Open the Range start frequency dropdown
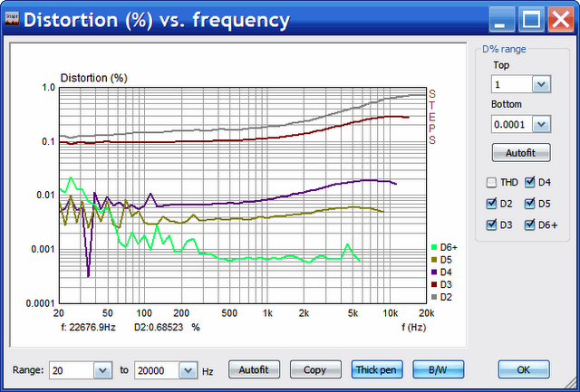Image resolution: width=580 pixels, height=392 pixels. [101, 369]
